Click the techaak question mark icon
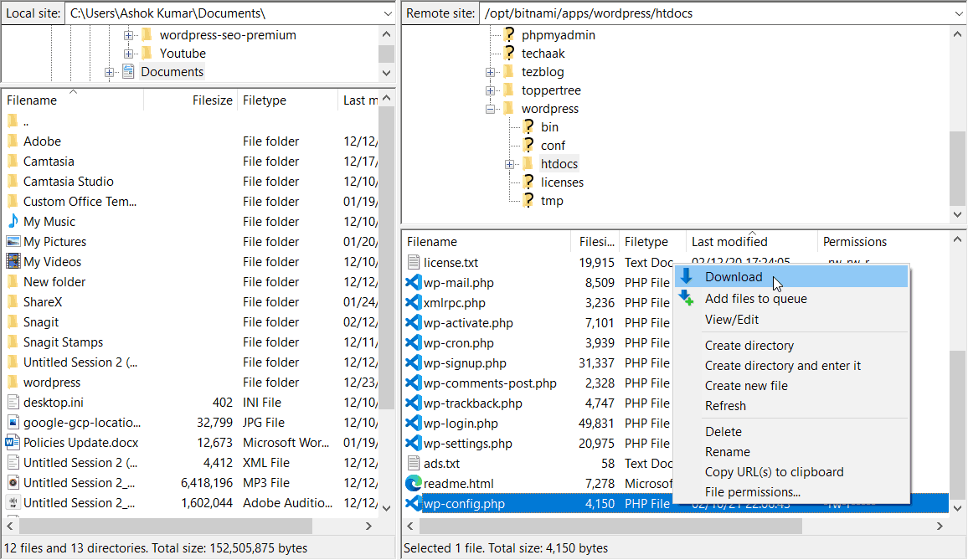Viewport: 968px width, 560px height. click(509, 53)
